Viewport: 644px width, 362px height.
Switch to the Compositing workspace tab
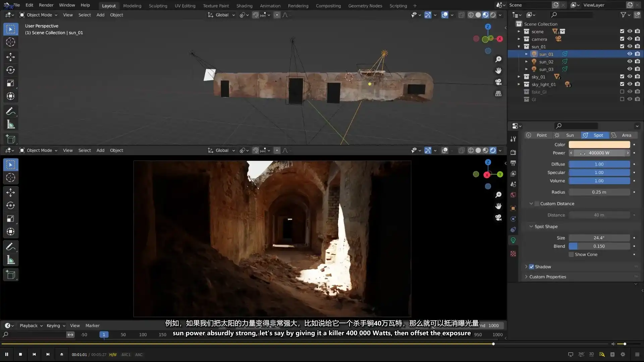pos(328,6)
